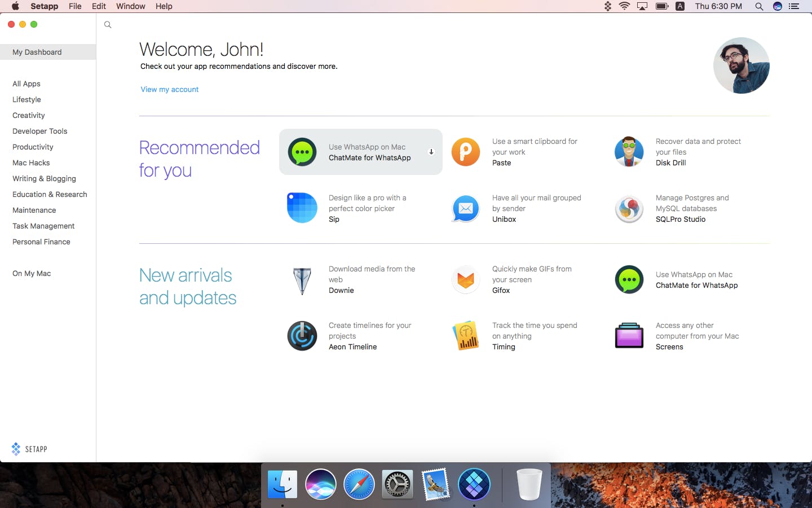Open the File menu
This screenshot has width=812, height=508.
click(75, 6)
